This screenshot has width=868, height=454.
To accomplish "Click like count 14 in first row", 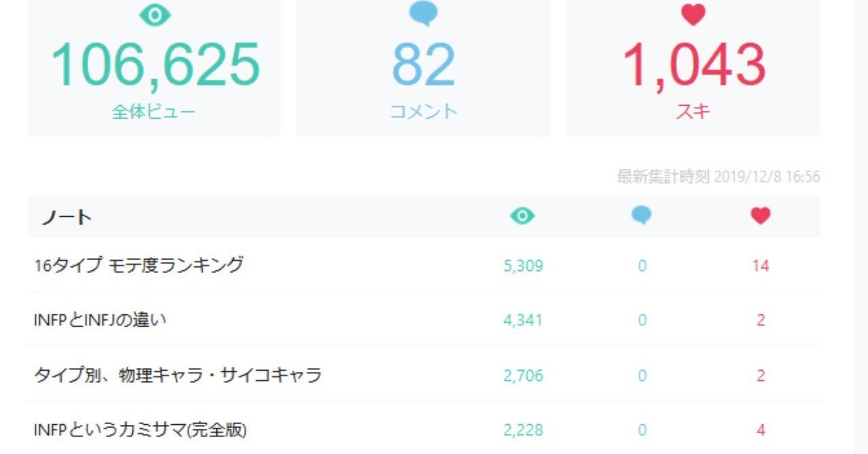I will point(760,266).
